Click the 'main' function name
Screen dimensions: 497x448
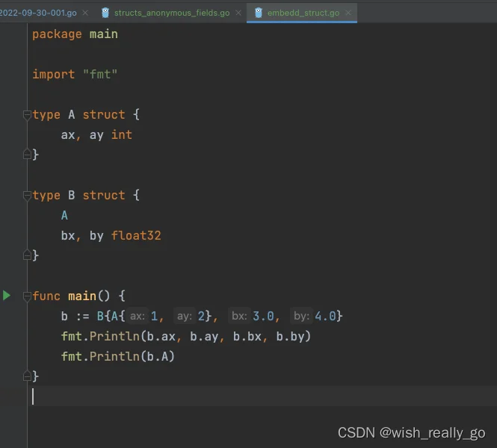[x=82, y=296]
